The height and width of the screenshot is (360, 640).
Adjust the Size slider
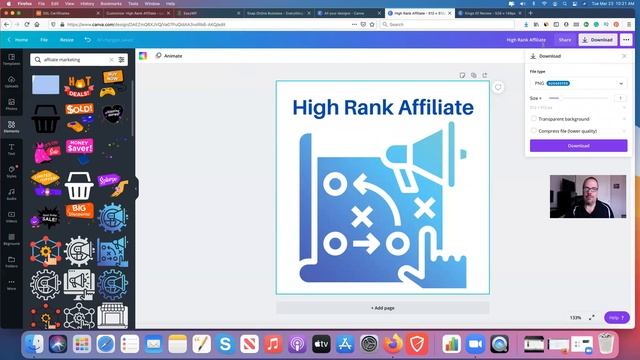click(578, 98)
